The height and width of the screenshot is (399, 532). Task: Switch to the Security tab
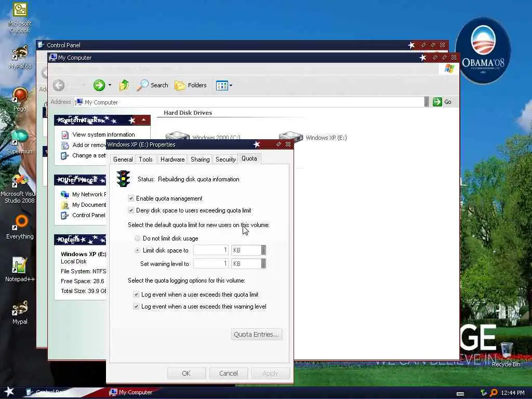(225, 159)
